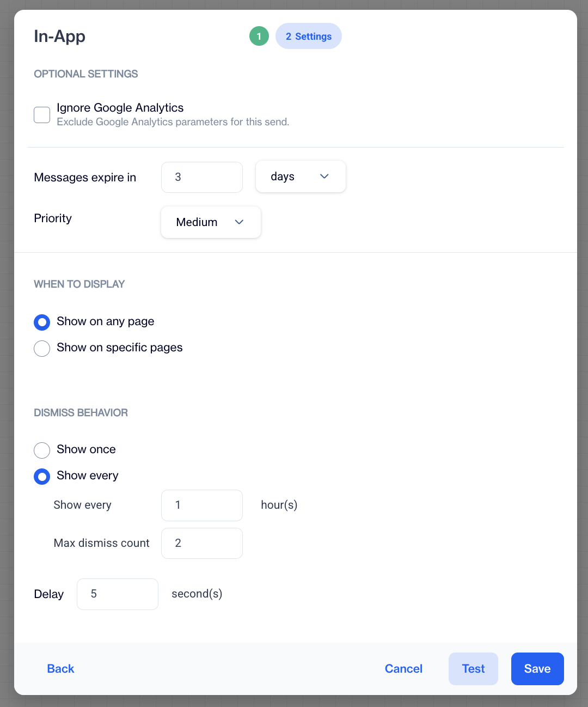Viewport: 588px width, 707px height.
Task: Cancel the In-App settings dialog
Action: 403,669
